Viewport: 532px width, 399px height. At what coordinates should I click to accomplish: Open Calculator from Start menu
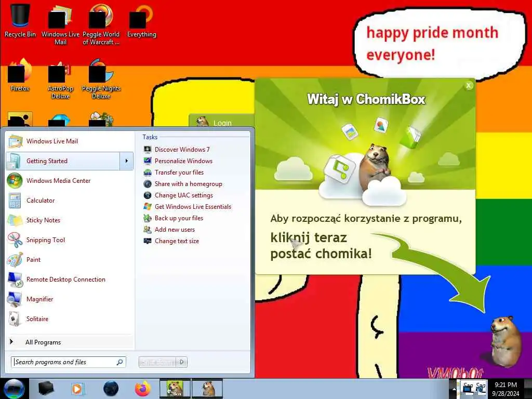[x=70, y=200]
